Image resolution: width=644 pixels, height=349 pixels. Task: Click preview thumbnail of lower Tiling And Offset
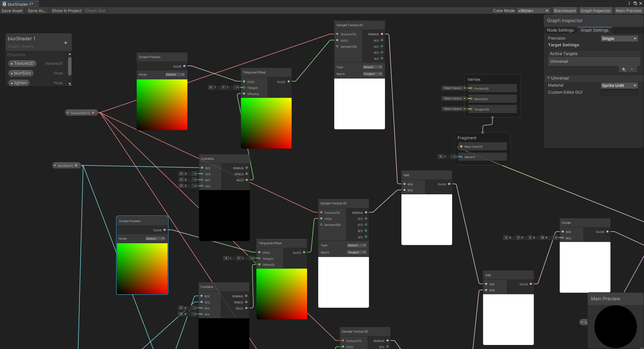(x=282, y=294)
